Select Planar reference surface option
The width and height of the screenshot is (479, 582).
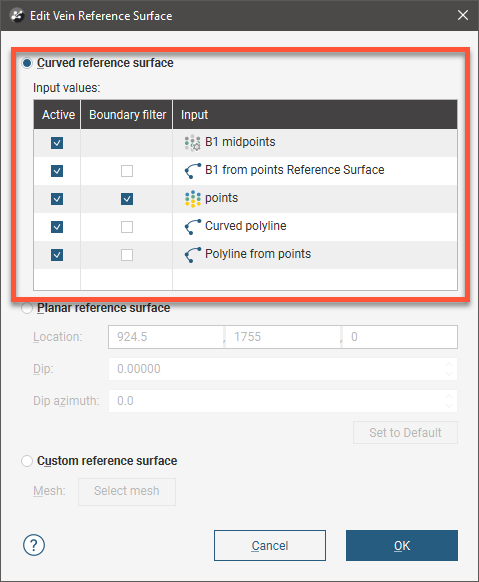tap(27, 308)
